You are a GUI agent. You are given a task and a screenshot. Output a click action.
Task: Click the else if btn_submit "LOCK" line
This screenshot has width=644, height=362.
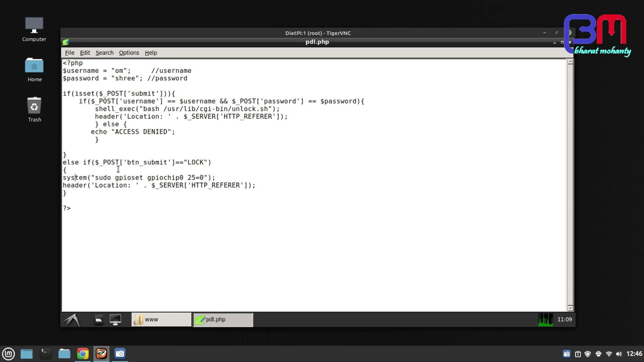coord(137,162)
